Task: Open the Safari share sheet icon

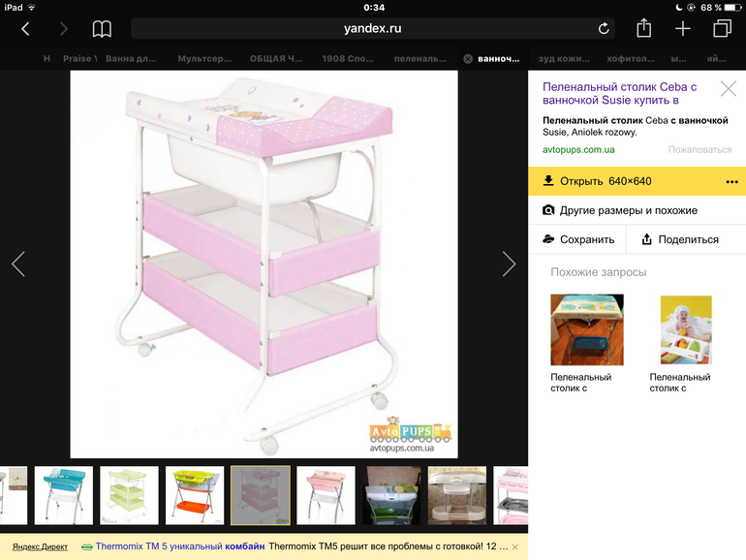Action: [x=643, y=28]
